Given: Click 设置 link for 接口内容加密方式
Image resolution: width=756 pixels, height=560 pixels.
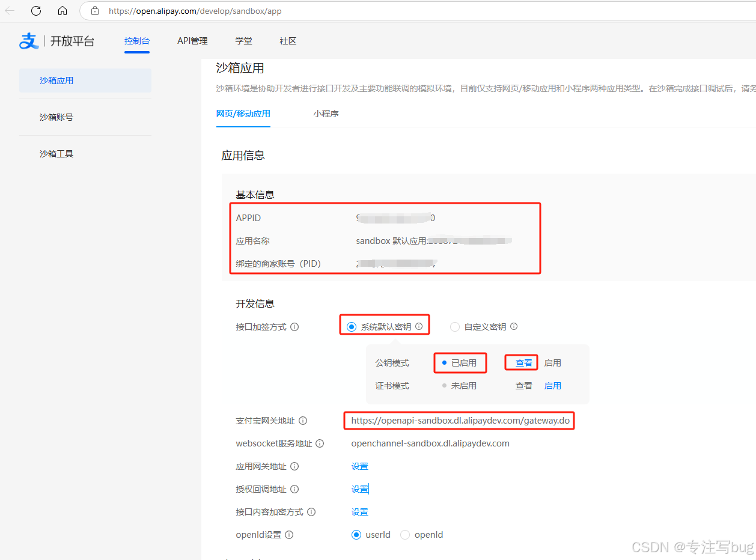Looking at the screenshot, I should (x=360, y=512).
